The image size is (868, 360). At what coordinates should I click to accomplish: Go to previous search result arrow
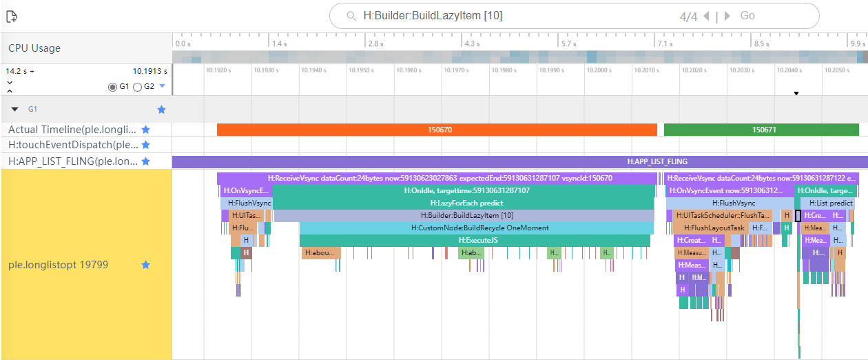[707, 16]
